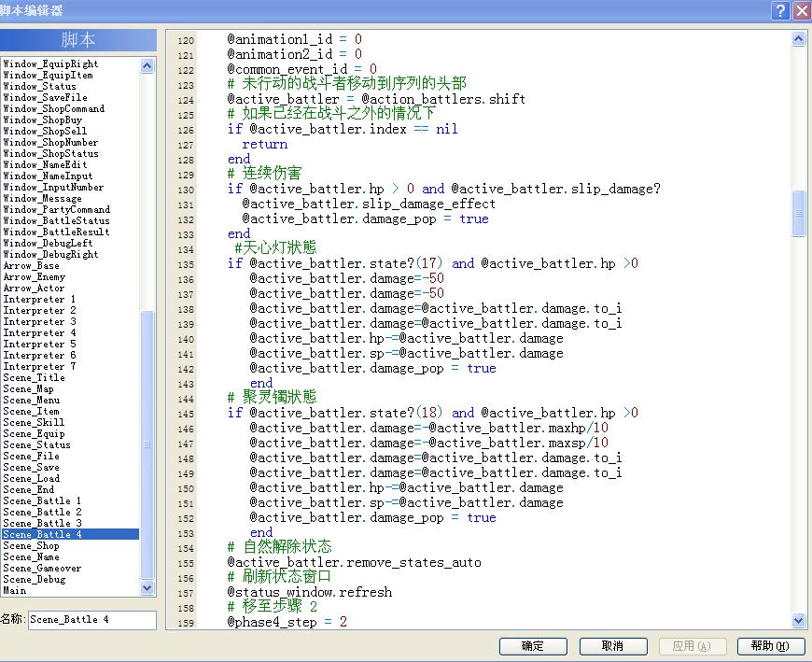Click the script list scrollbar thumb

[x=147, y=444]
